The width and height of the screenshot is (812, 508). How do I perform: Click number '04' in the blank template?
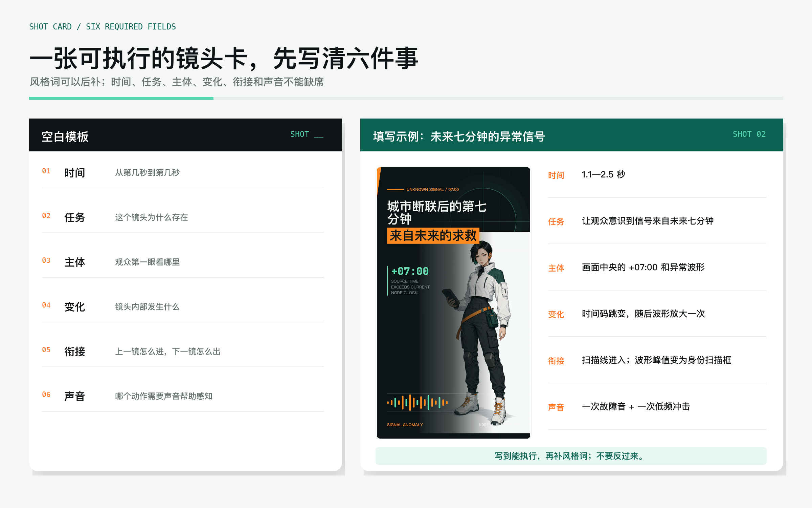(x=46, y=305)
